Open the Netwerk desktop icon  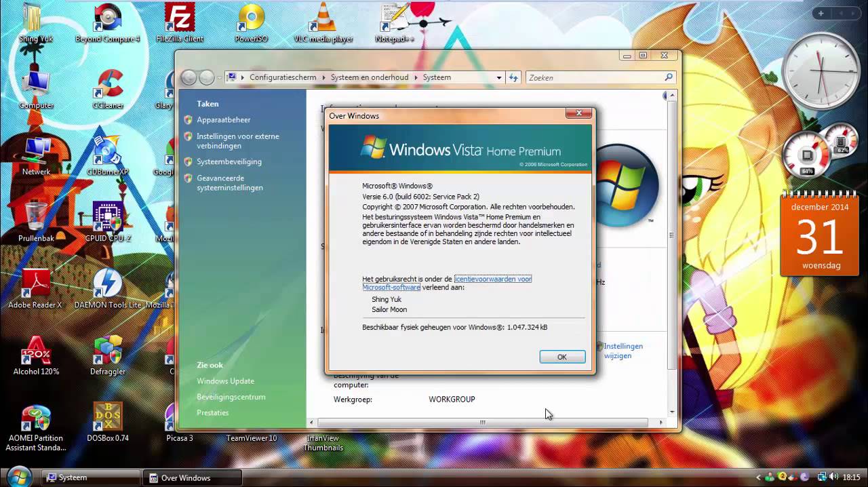click(36, 155)
